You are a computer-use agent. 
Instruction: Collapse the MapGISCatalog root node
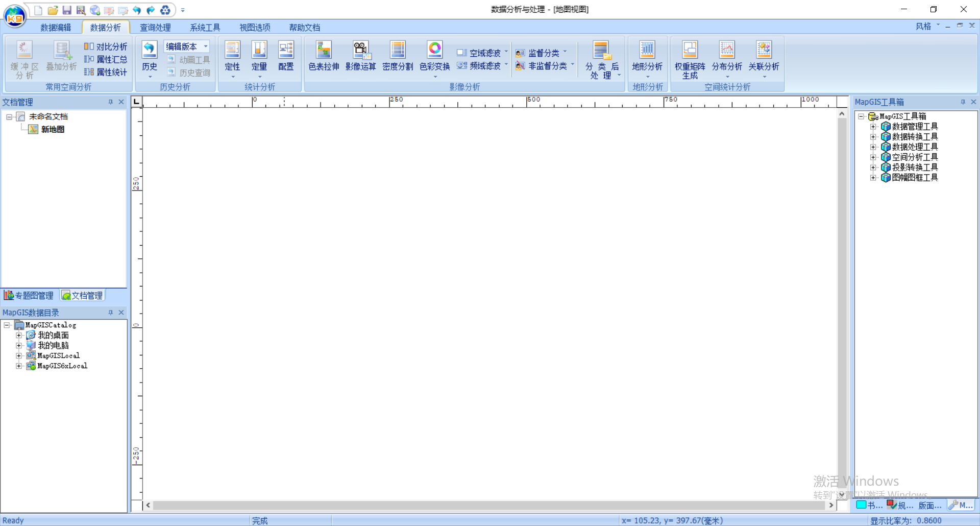pyautogui.click(x=7, y=325)
